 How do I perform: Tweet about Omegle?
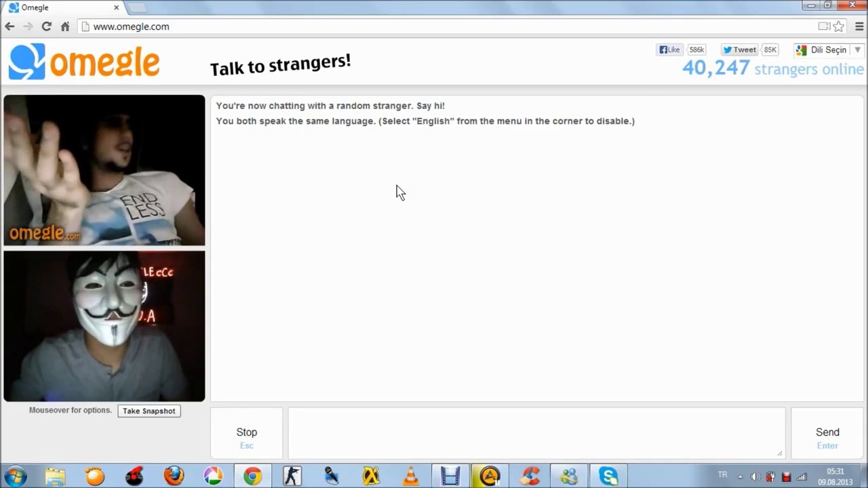(x=738, y=49)
